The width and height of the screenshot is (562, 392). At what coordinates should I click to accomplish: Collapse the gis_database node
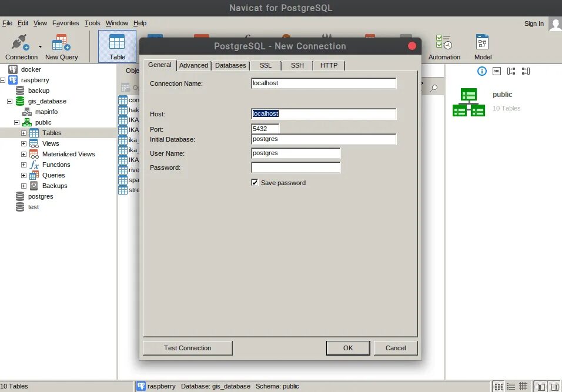tap(9, 101)
